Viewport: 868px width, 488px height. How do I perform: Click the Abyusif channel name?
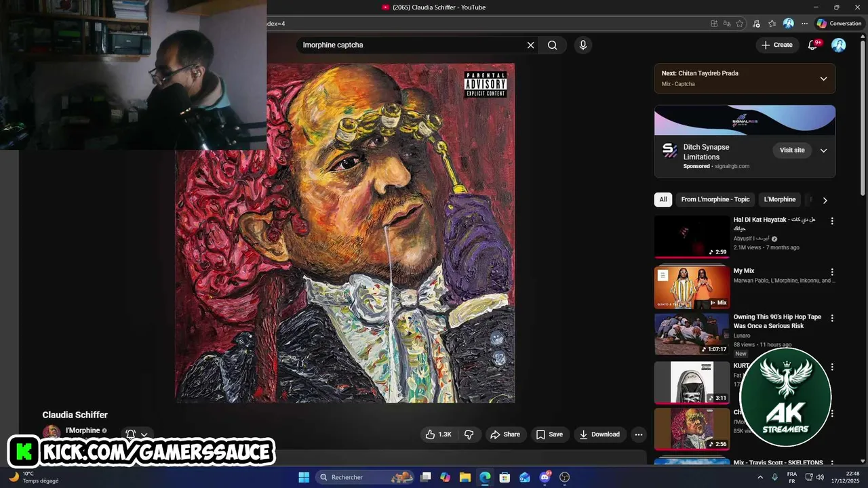[x=751, y=238]
